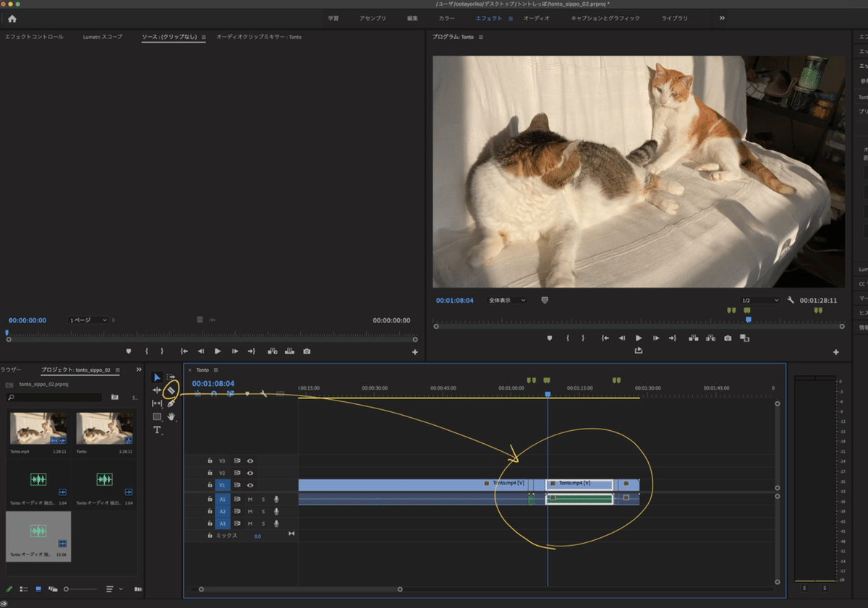
Task: Play the Source monitor clip
Action: (x=218, y=351)
